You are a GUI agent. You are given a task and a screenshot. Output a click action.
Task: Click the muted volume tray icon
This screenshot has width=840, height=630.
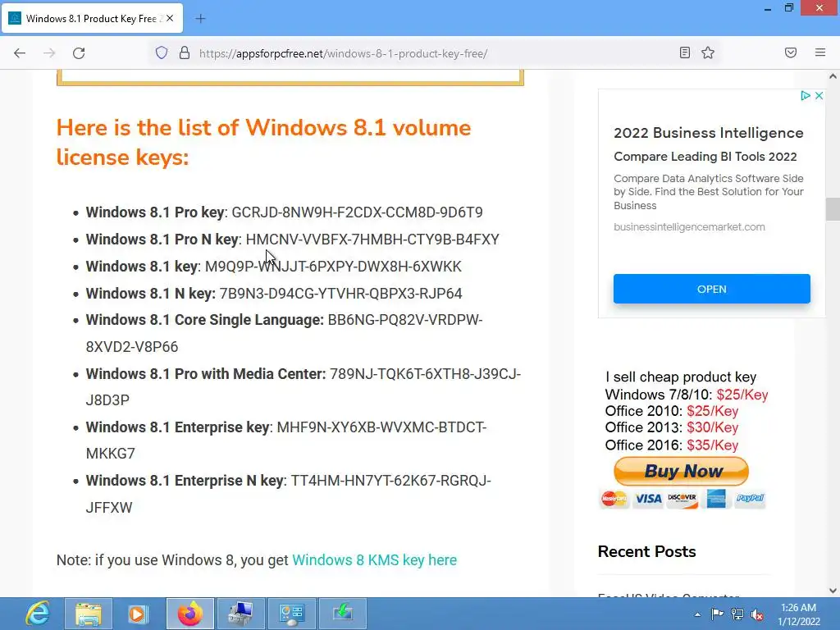coord(757,614)
